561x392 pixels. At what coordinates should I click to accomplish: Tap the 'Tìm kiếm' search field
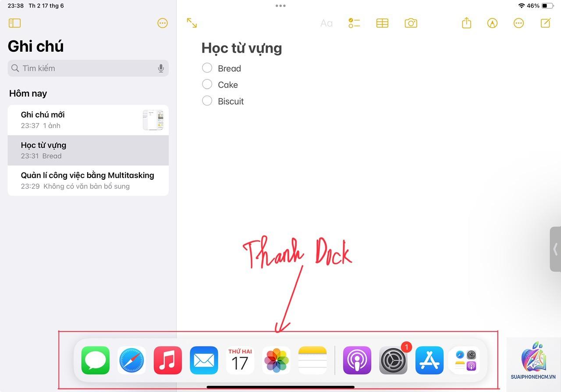pyautogui.click(x=88, y=68)
